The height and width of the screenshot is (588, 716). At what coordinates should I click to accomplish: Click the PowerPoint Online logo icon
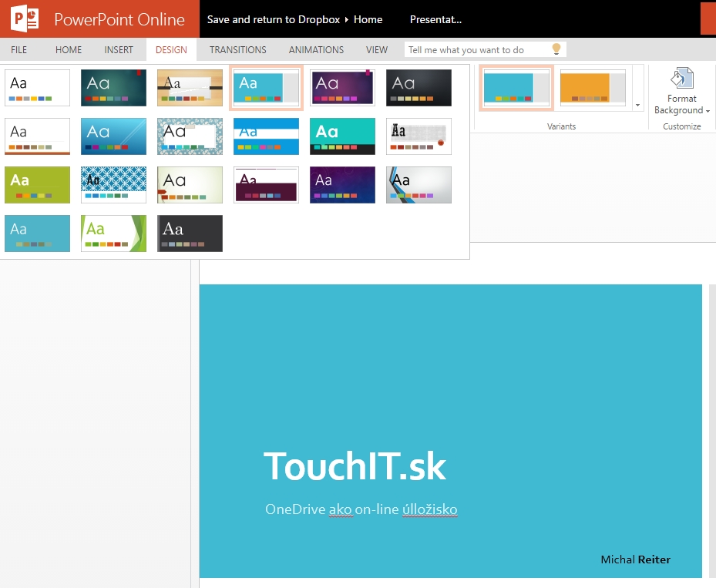(x=25, y=18)
